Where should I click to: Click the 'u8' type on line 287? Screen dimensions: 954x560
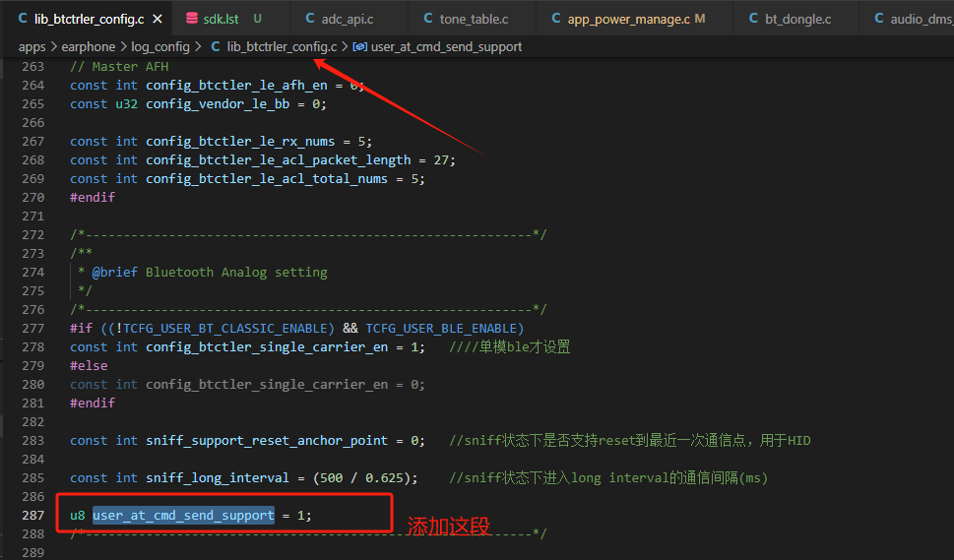pyautogui.click(x=77, y=515)
